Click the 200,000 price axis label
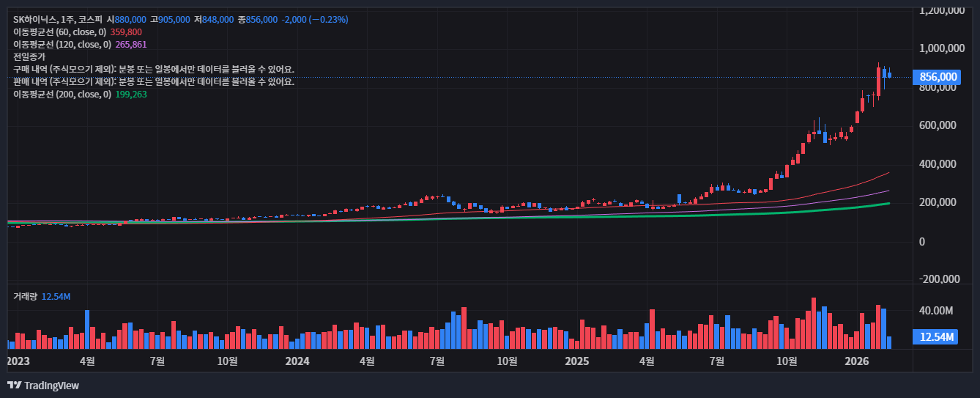This screenshot has width=980, height=398. [x=937, y=202]
